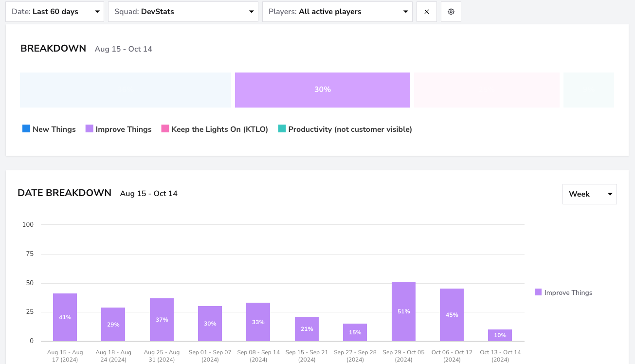Click the faded Productivity breakdown segment
This screenshot has width=635, height=364.
[x=589, y=90]
